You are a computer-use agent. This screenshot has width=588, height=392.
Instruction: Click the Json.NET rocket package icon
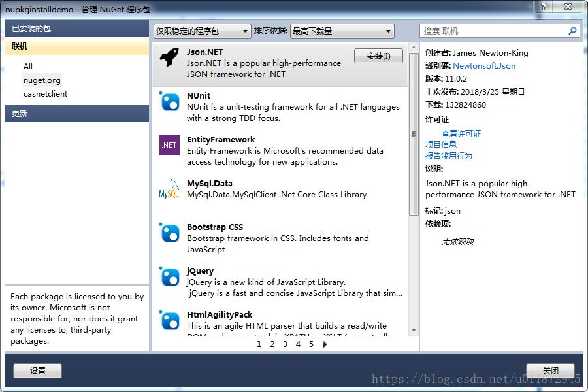(169, 57)
